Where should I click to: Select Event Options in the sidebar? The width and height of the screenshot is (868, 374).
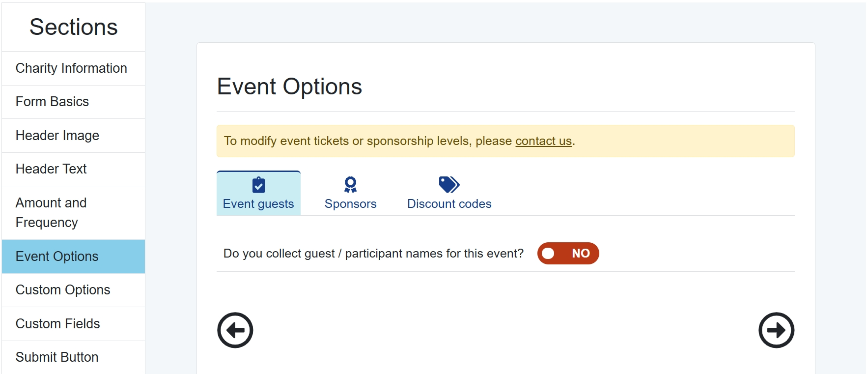point(57,257)
